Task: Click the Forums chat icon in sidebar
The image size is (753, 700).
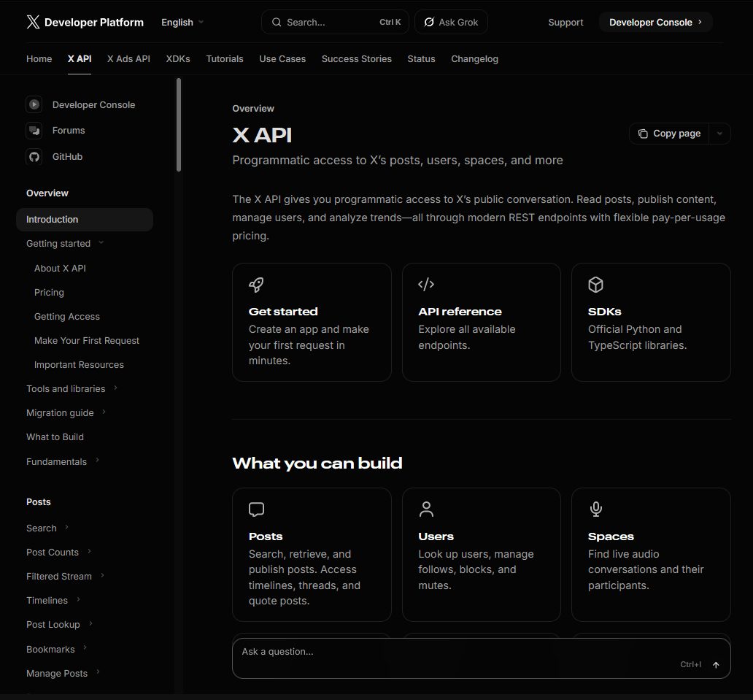Action: point(34,130)
